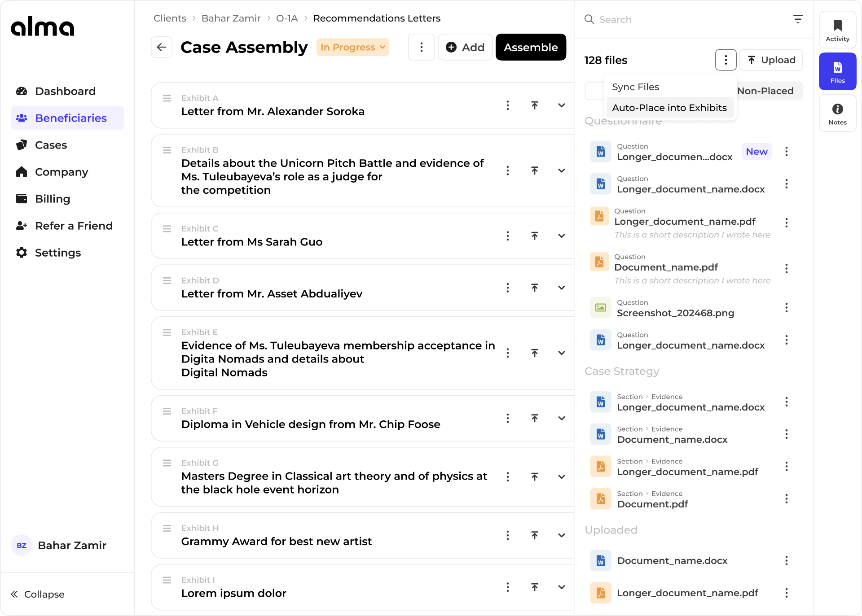Open the Files panel

(x=838, y=72)
